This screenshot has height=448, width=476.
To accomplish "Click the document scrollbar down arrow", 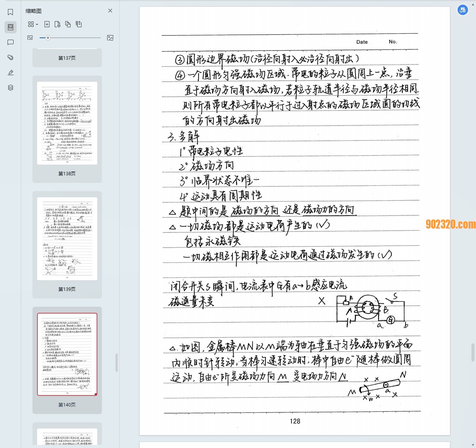I will (x=473, y=445).
